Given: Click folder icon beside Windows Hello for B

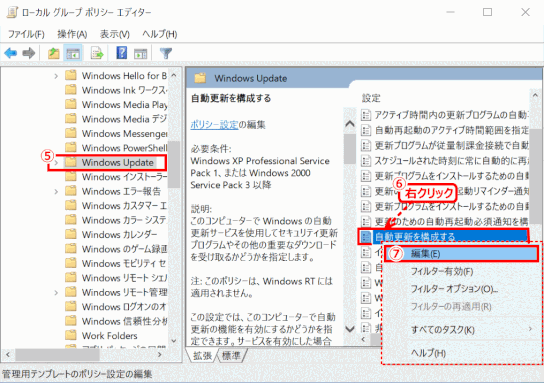Looking at the screenshot, I should tap(71, 75).
